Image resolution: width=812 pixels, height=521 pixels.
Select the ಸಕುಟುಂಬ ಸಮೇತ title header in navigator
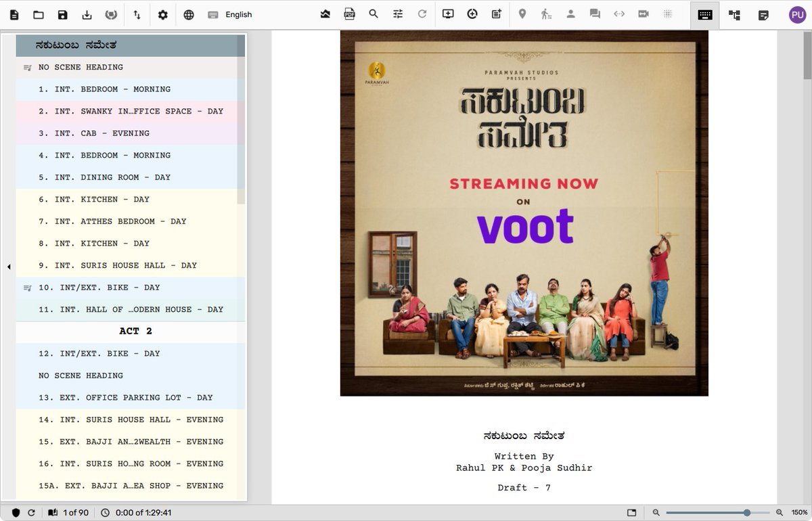(x=131, y=45)
